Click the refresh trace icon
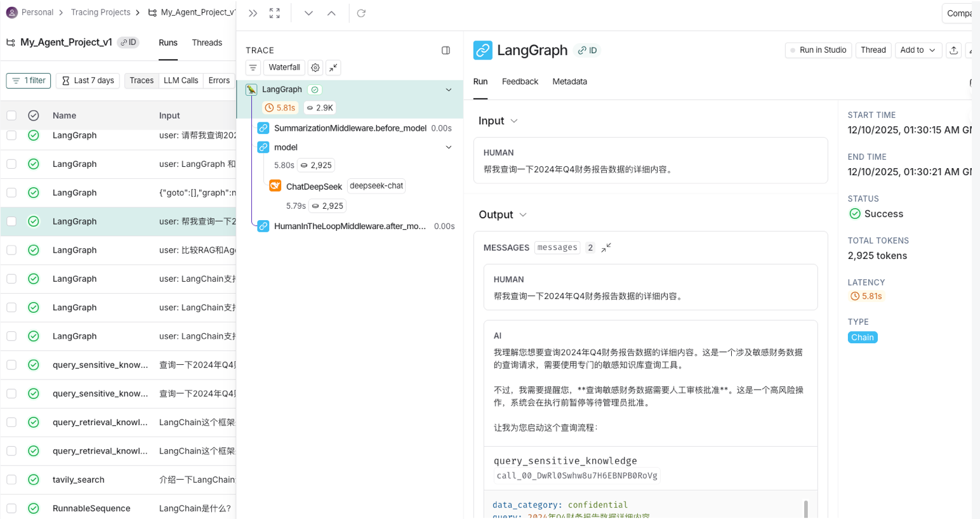980x519 pixels. tap(361, 13)
